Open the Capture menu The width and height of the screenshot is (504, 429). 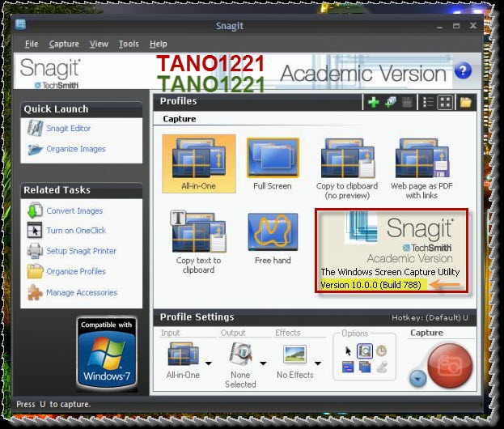64,44
